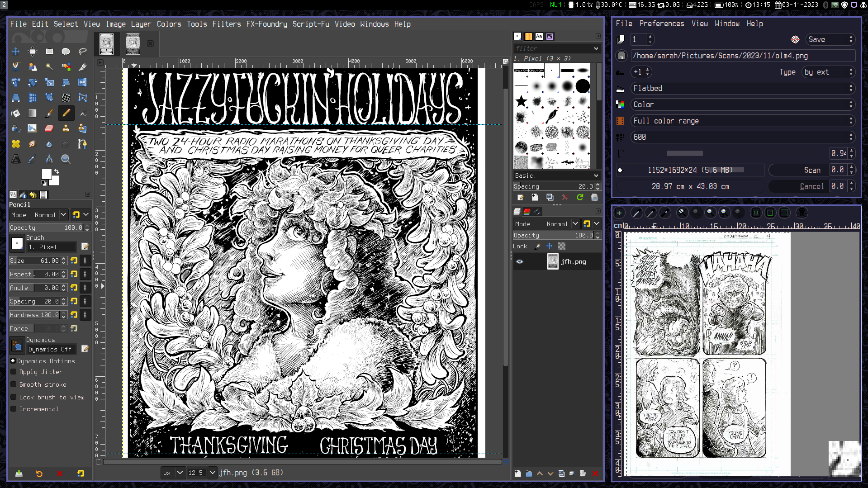Viewport: 868px width, 488px height.
Task: Enable the Smooth stroke checkbox
Action: 14,384
